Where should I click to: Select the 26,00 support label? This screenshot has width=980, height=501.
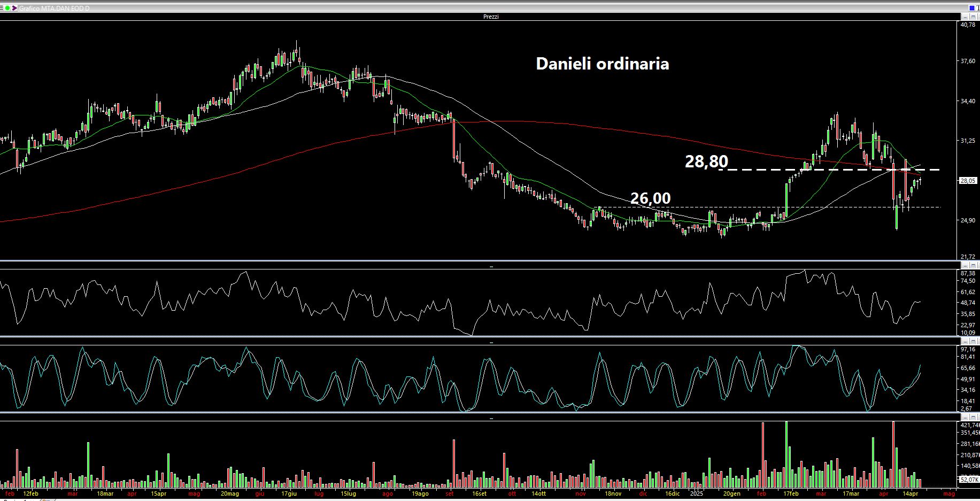[x=651, y=198]
